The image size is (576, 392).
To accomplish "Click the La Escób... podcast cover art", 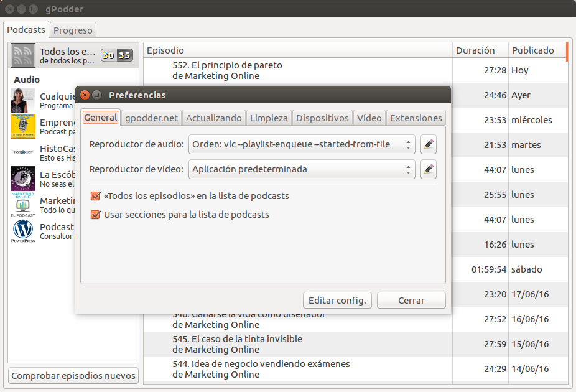I will (x=23, y=179).
